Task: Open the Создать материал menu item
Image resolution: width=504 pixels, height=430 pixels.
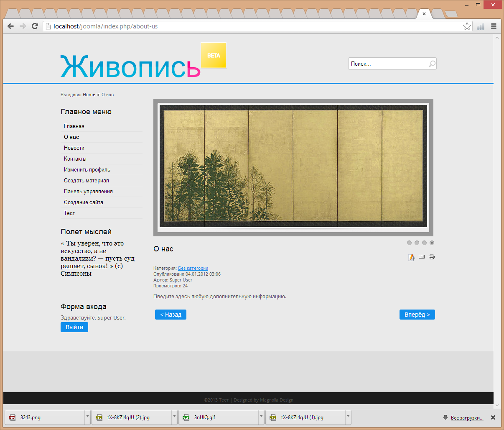Action: click(87, 180)
